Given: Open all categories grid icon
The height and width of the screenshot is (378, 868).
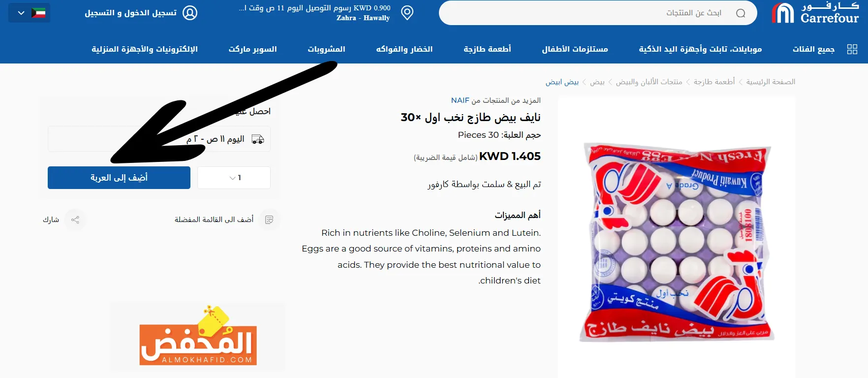Looking at the screenshot, I should coord(852,49).
